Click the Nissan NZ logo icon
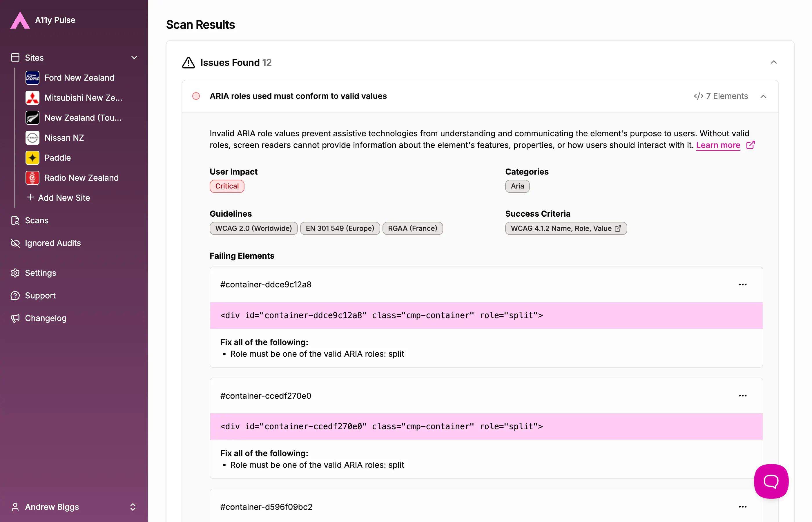This screenshot has width=812, height=522. (x=32, y=138)
